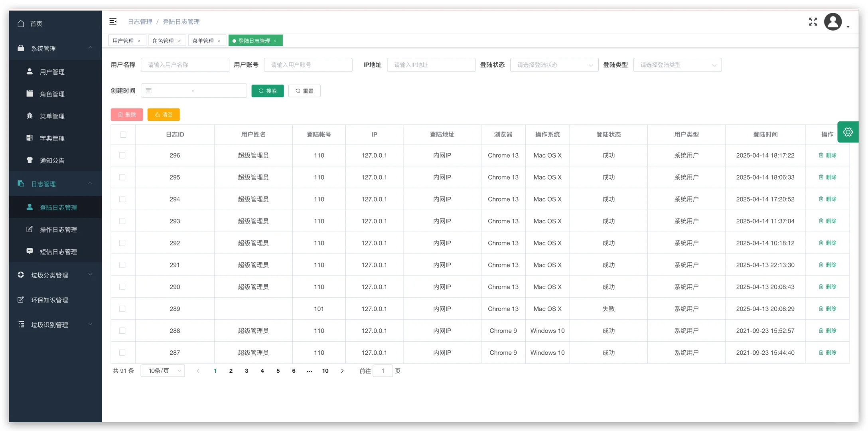The height and width of the screenshot is (431, 868).
Task: Click trash delete icon for log 296
Action: pos(821,155)
